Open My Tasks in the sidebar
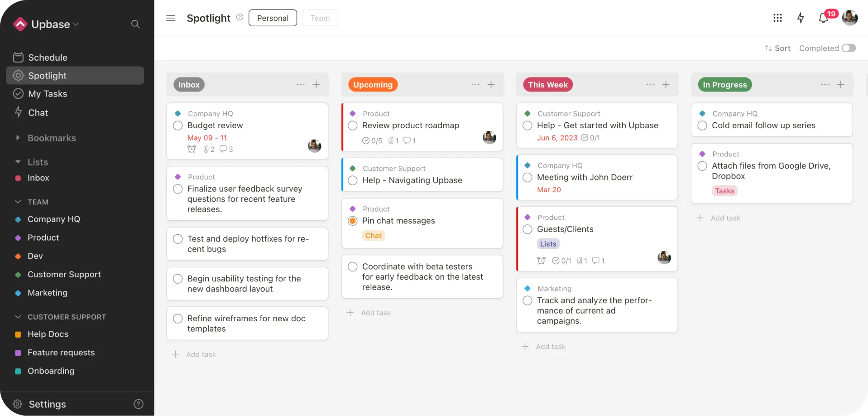 point(47,94)
